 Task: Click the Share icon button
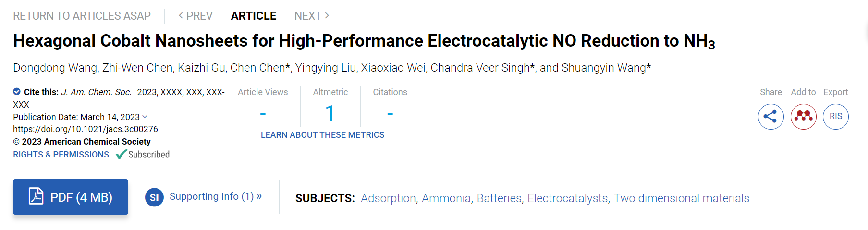tap(770, 117)
